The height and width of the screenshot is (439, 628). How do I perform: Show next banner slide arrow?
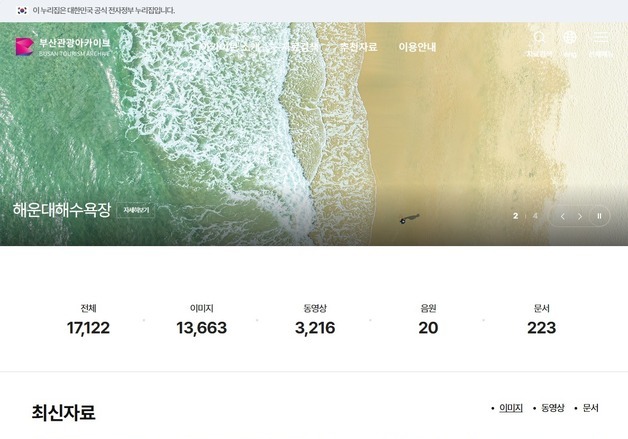580,216
